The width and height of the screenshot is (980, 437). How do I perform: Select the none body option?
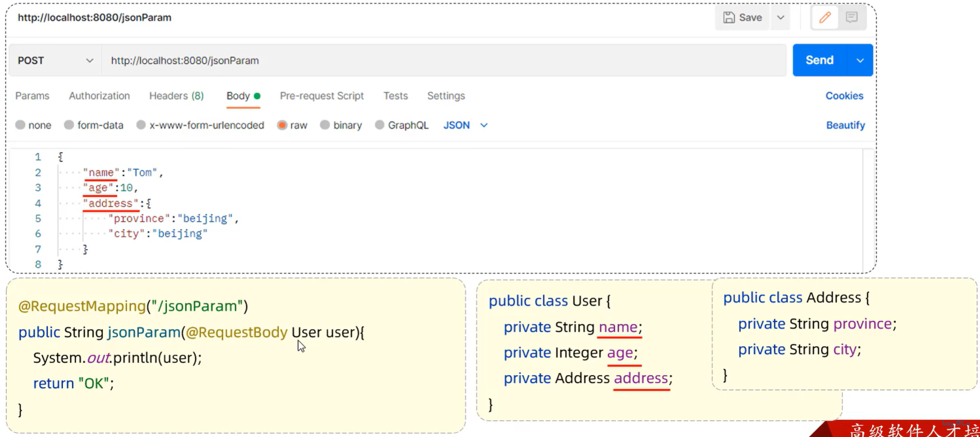(x=20, y=125)
